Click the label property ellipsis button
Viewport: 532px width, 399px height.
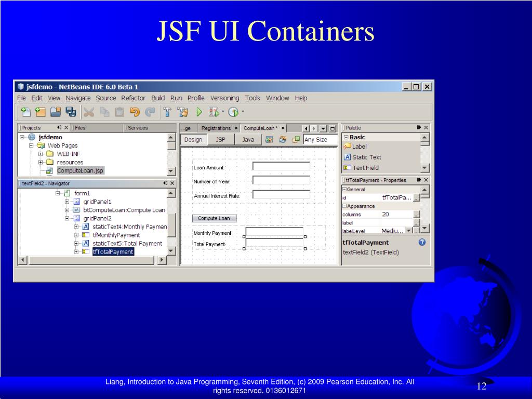click(x=417, y=222)
